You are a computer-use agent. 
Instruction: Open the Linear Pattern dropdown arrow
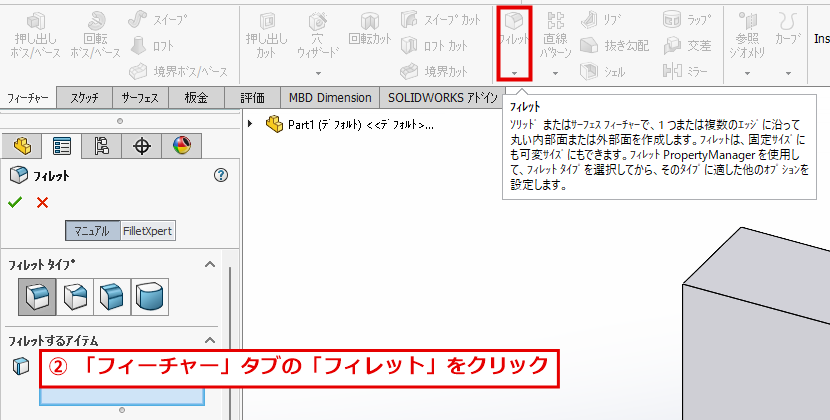click(x=555, y=73)
